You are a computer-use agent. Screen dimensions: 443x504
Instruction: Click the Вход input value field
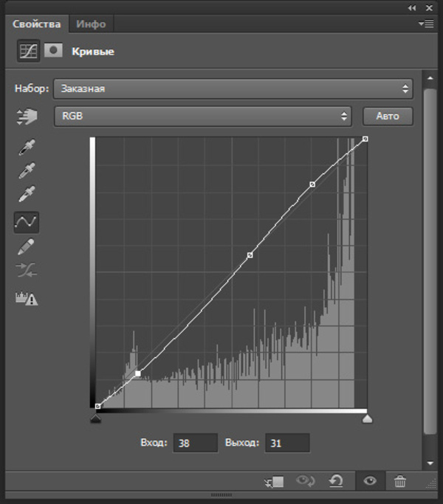[x=195, y=443]
